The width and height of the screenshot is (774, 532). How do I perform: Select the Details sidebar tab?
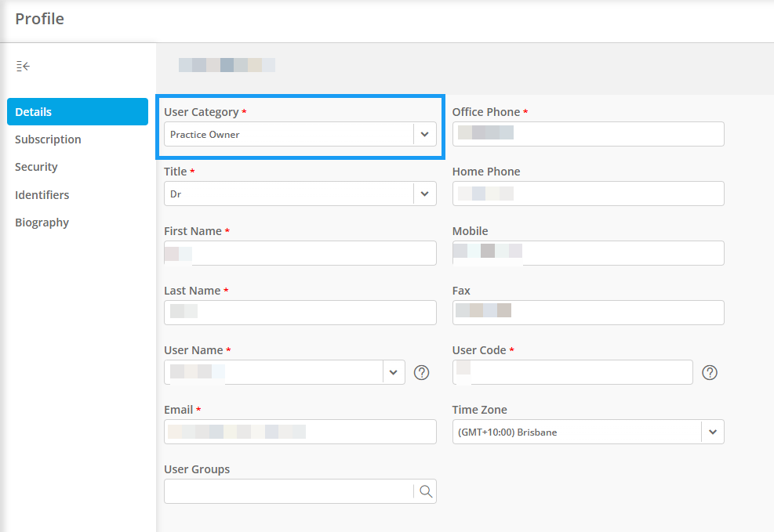click(78, 112)
